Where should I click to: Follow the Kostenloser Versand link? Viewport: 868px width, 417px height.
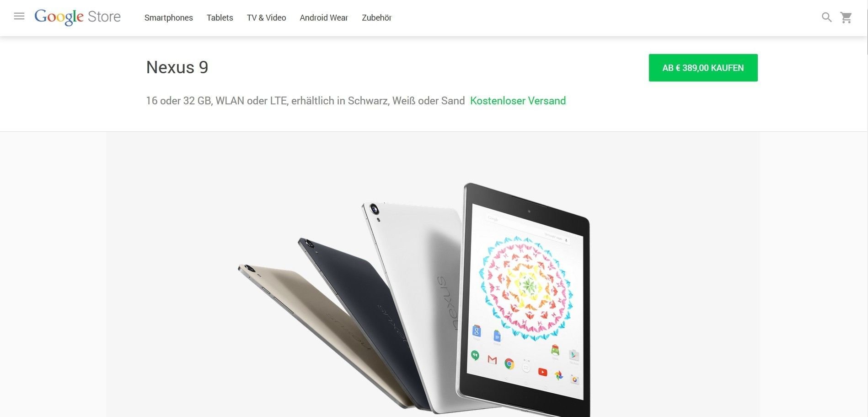click(x=518, y=101)
